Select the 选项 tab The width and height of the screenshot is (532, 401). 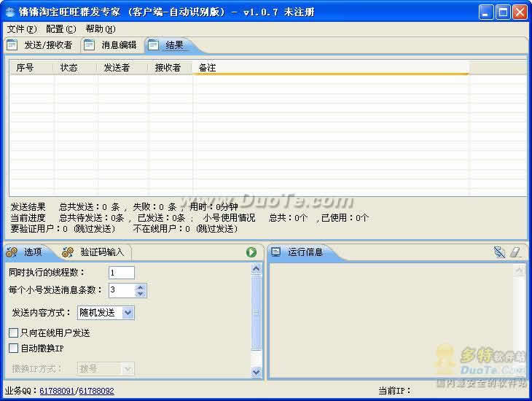[x=33, y=252]
